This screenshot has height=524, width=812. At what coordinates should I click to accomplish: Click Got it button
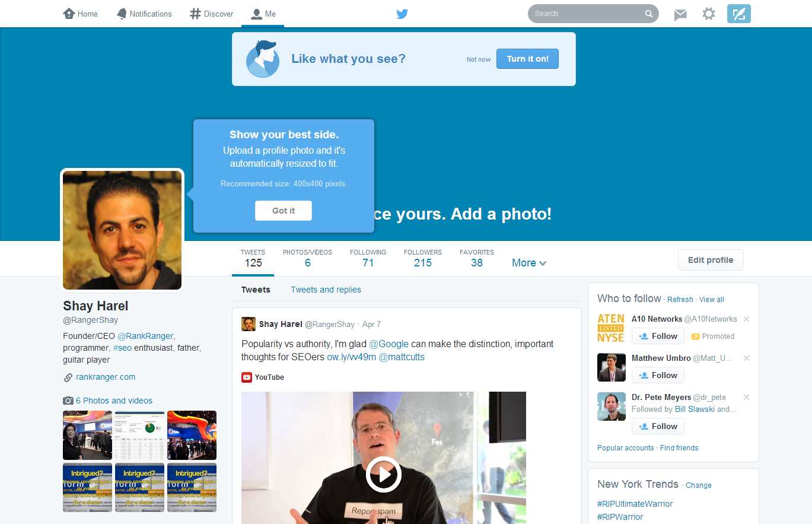[284, 211]
